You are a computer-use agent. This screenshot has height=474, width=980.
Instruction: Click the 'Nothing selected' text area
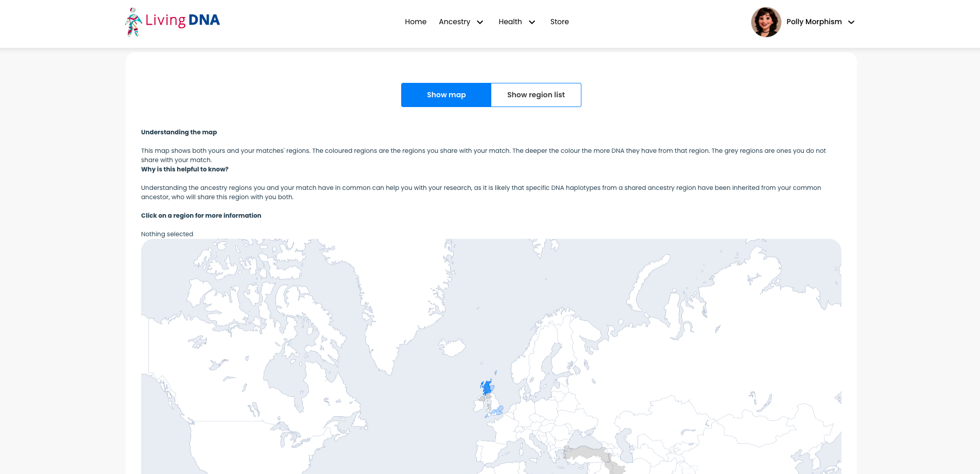(x=167, y=234)
